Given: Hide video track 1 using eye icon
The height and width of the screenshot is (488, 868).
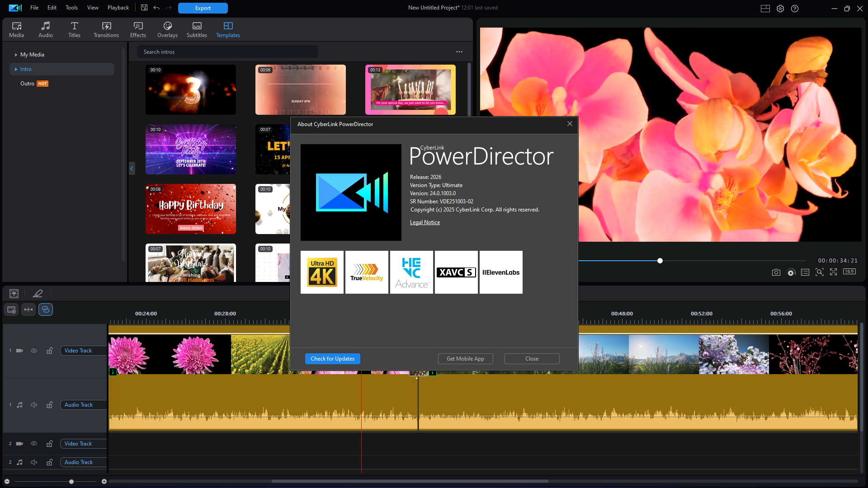Looking at the screenshot, I should (x=34, y=351).
